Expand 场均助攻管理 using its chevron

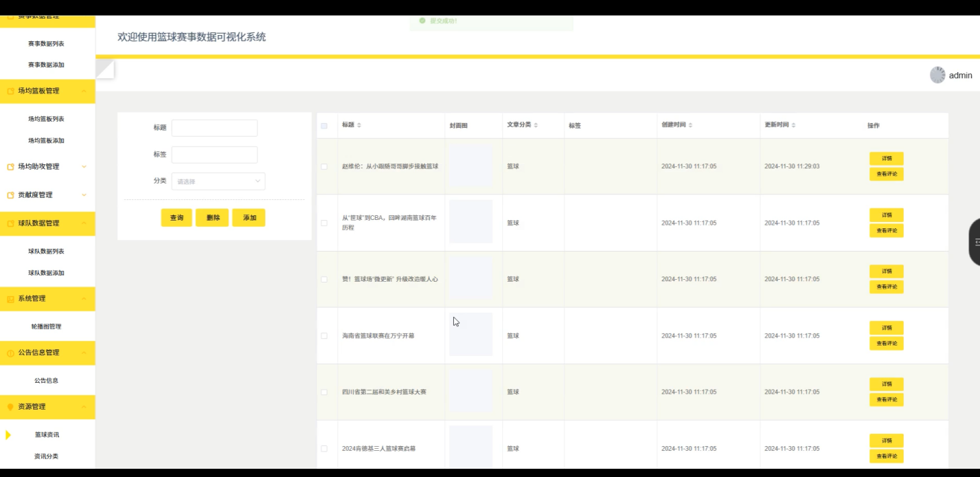tap(84, 166)
